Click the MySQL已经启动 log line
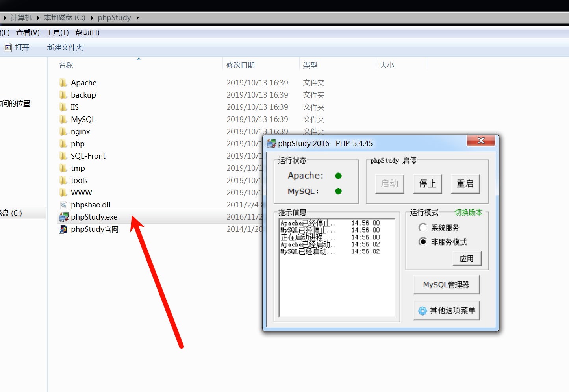Screen dimensions: 569x392 [330, 251]
